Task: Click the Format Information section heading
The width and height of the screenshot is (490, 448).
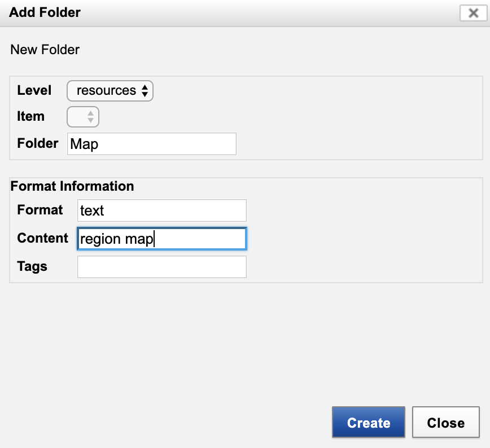Action: point(72,186)
